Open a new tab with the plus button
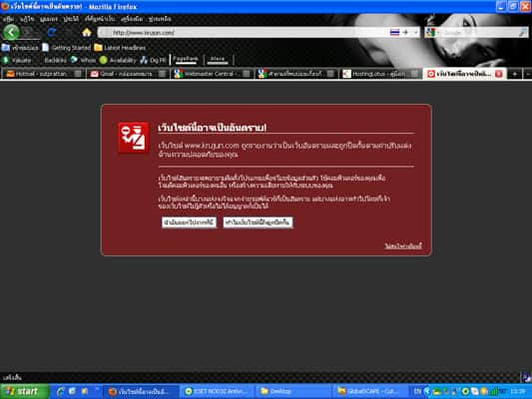Image resolution: width=532 pixels, height=399 pixels. pos(514,74)
